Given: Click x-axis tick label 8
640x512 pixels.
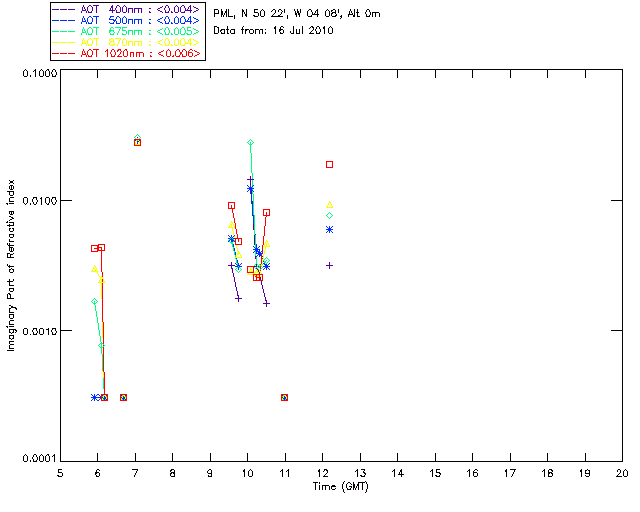Looking at the screenshot, I should click(173, 473).
